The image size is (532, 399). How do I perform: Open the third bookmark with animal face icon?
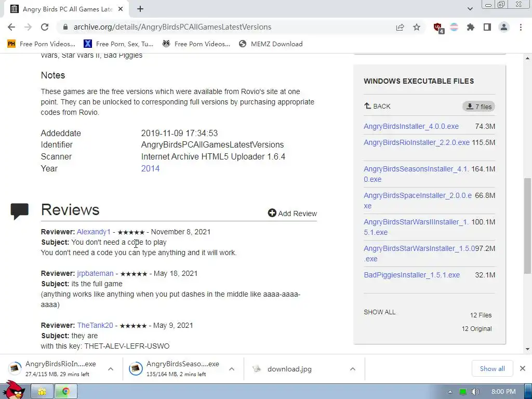(196, 44)
